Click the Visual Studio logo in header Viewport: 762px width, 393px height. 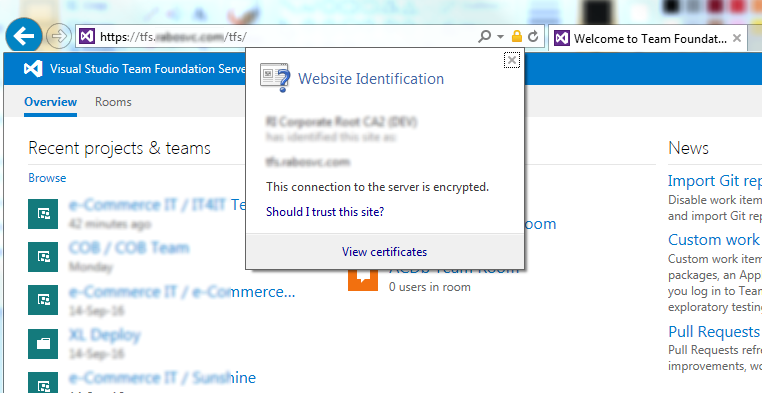pos(33,68)
